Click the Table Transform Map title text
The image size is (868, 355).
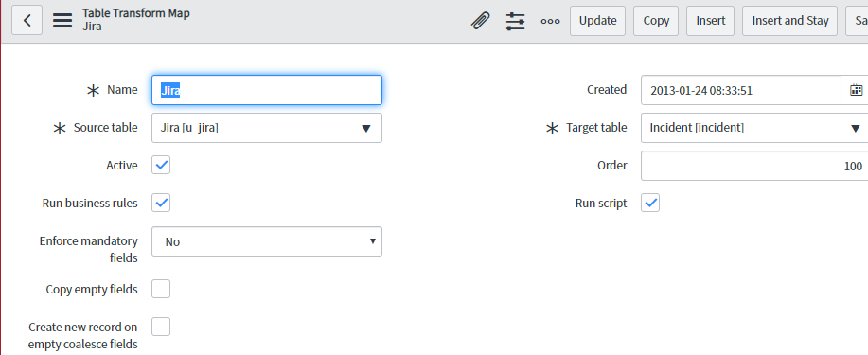pos(136,13)
